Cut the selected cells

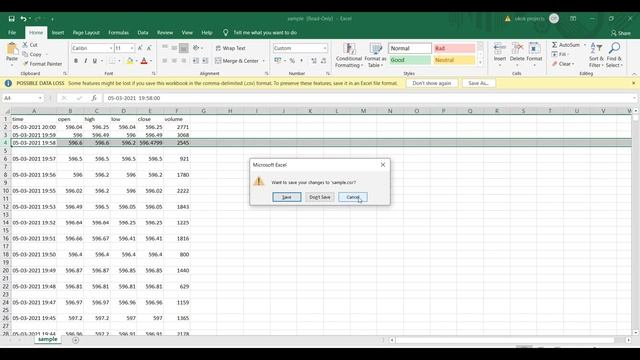pyautogui.click(x=30, y=45)
